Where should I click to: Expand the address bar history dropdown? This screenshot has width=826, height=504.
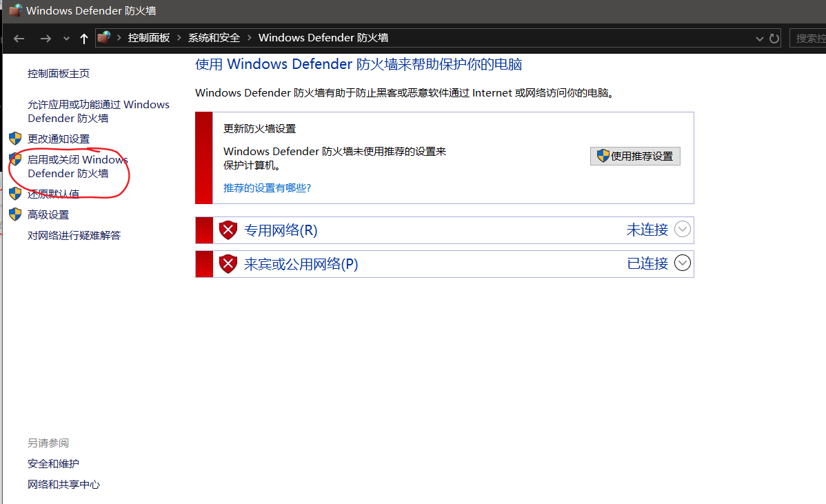click(x=760, y=39)
